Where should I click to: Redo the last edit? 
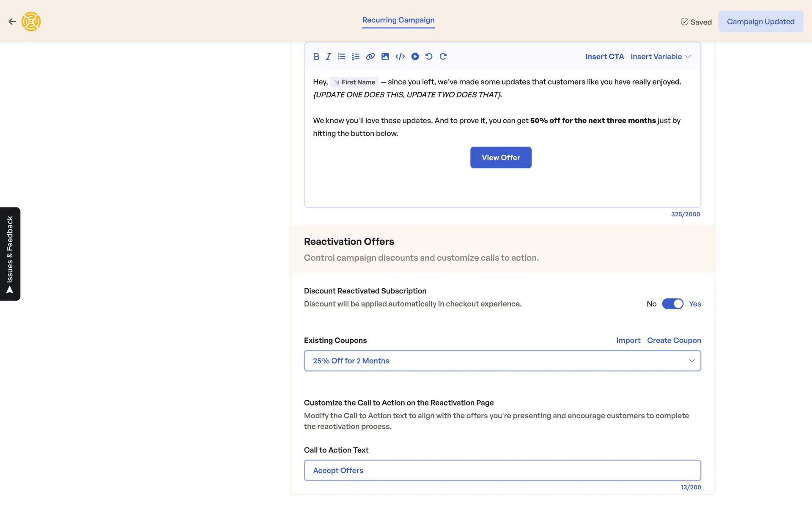(443, 56)
